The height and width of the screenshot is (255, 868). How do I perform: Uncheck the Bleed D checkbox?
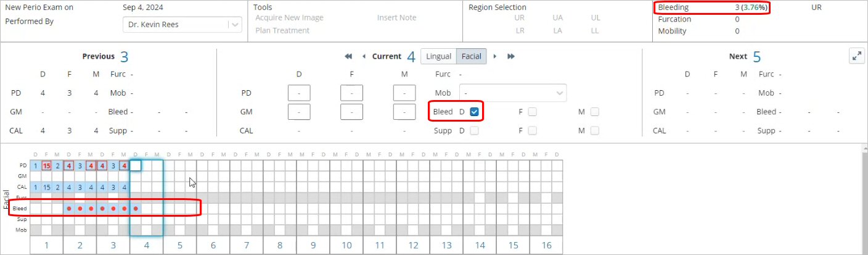tap(474, 112)
